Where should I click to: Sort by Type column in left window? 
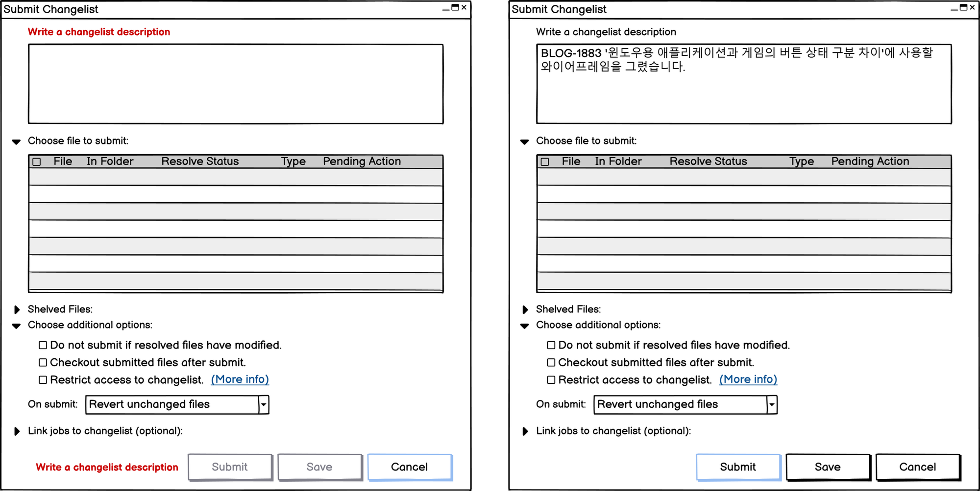[x=293, y=162]
